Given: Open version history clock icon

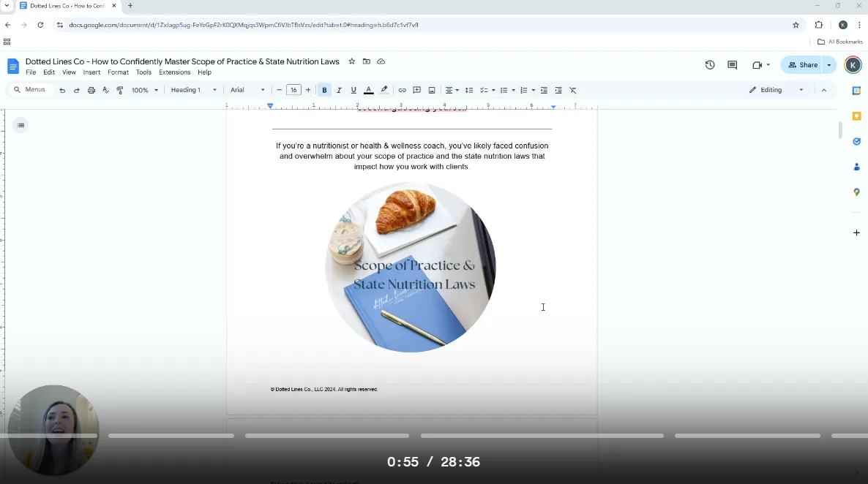Looking at the screenshot, I should coord(709,65).
